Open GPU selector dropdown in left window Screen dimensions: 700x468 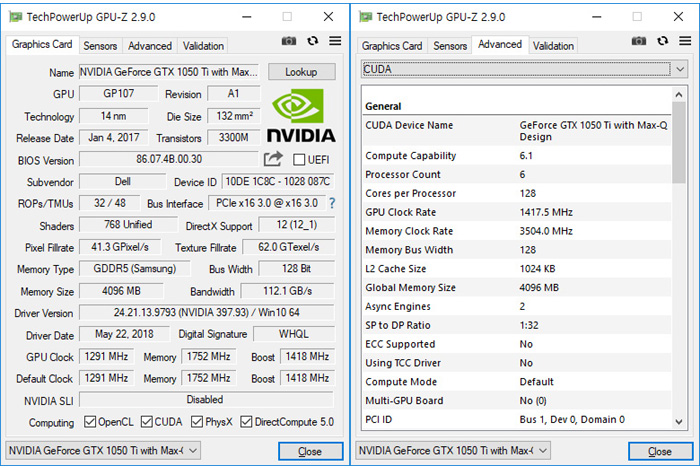tap(103, 451)
